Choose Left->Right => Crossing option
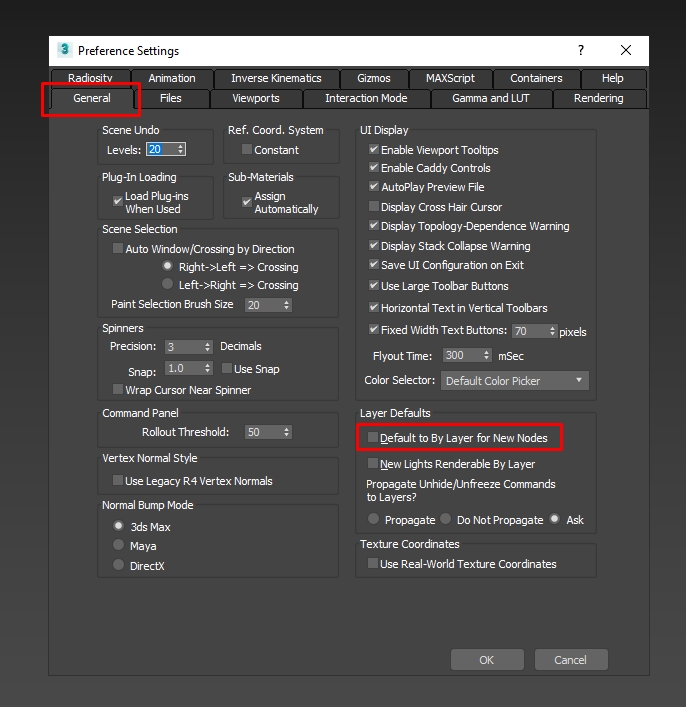 click(x=168, y=285)
